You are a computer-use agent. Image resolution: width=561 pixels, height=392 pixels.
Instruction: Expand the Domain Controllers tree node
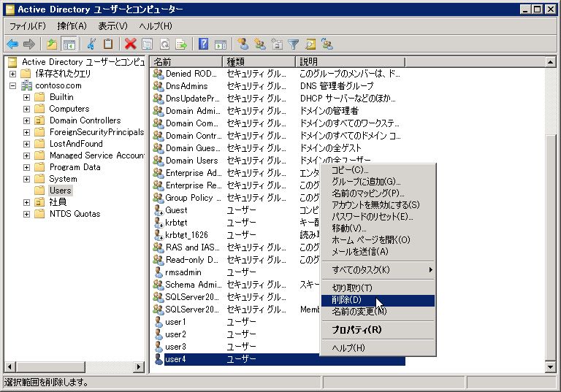26,121
